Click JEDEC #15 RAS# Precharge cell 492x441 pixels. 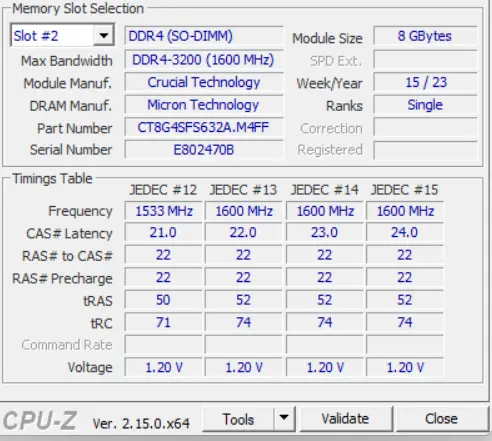pos(405,277)
